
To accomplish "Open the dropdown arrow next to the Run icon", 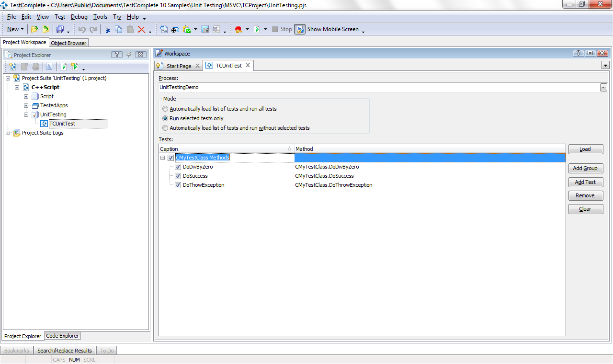I will (265, 29).
